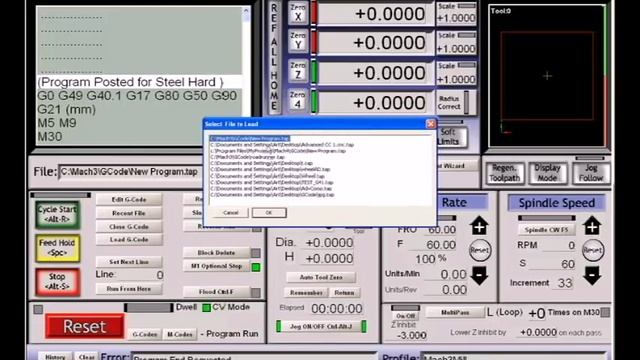Click the Increment value 33
The width and height of the screenshot is (640, 360).
tap(564, 283)
